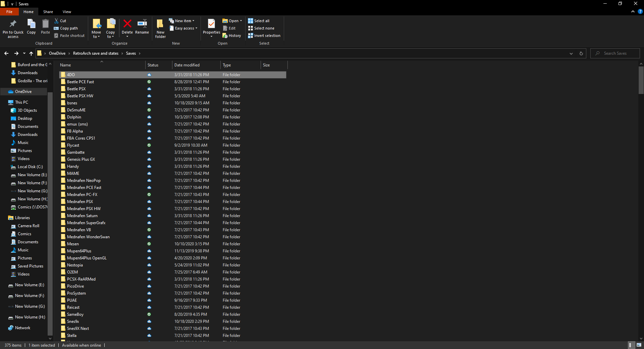Expand the chevron after Saves in breadcrumb
This screenshot has width=644, height=349.
(x=140, y=53)
